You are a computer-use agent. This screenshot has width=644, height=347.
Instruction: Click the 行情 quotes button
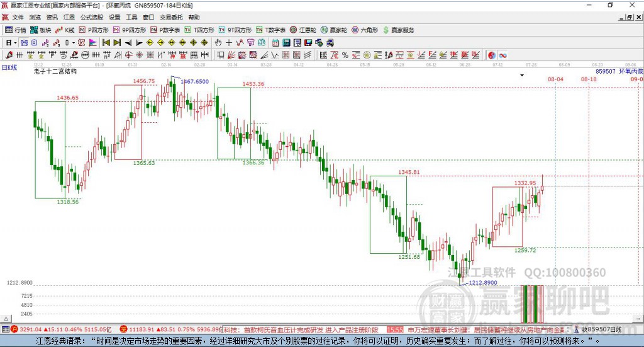pos(15,30)
